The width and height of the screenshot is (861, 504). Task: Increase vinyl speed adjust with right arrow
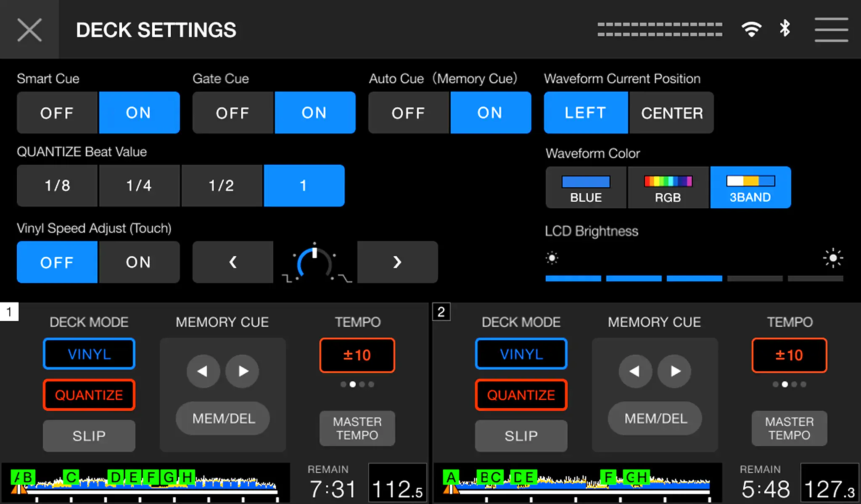(x=397, y=262)
